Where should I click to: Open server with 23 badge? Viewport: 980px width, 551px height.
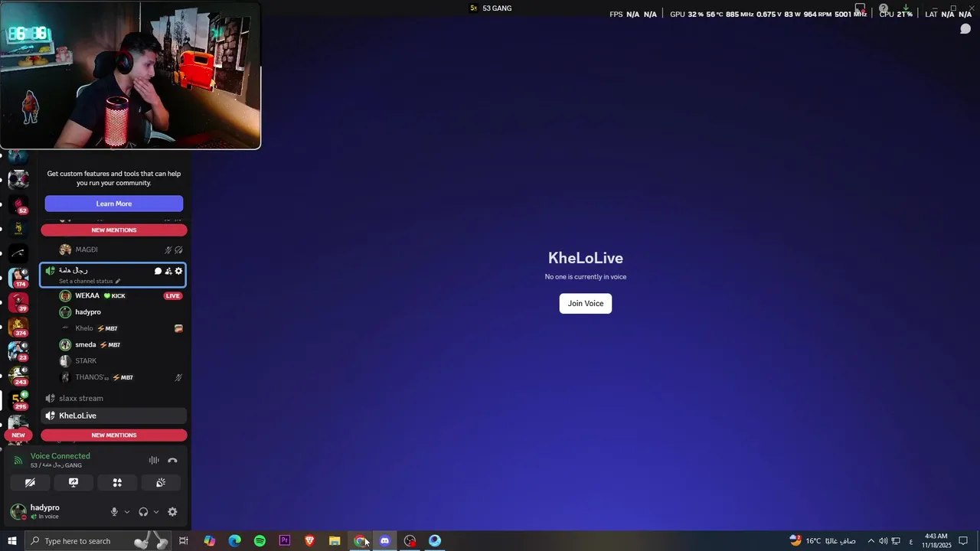(18, 351)
